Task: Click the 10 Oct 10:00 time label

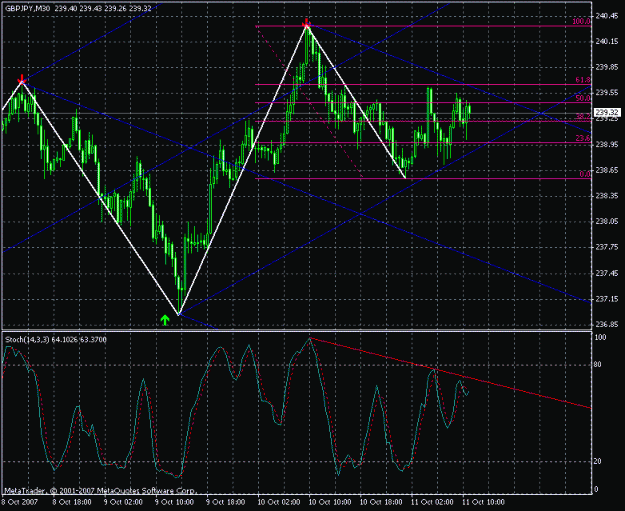Action: point(330,502)
